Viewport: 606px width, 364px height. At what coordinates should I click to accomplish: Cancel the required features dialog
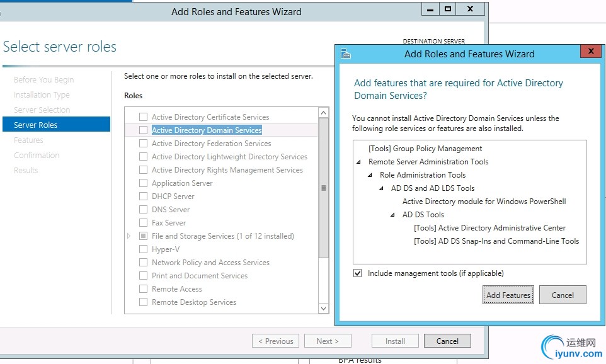563,295
